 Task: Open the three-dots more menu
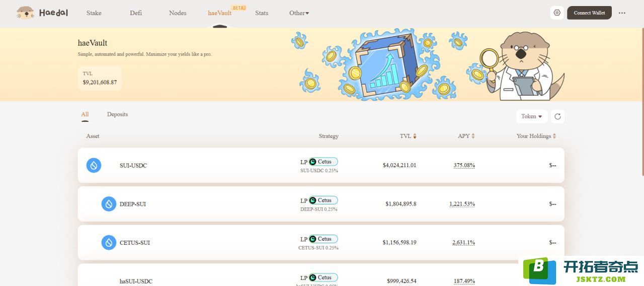click(x=622, y=13)
